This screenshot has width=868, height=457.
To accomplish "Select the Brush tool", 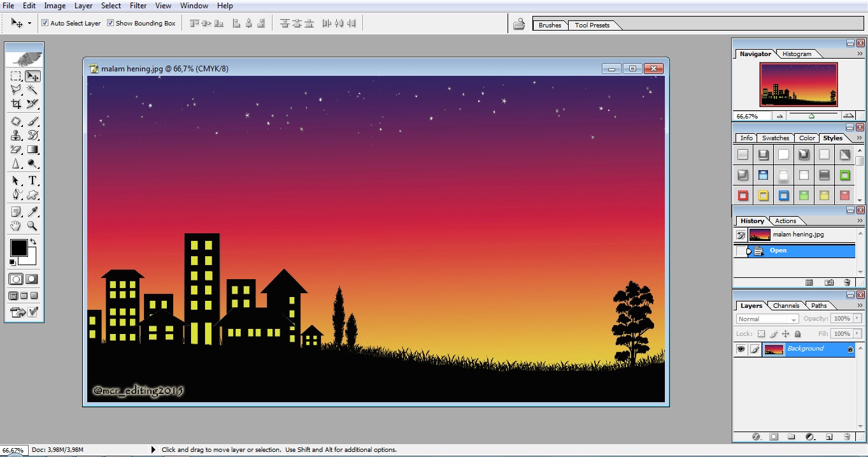I will point(32,121).
